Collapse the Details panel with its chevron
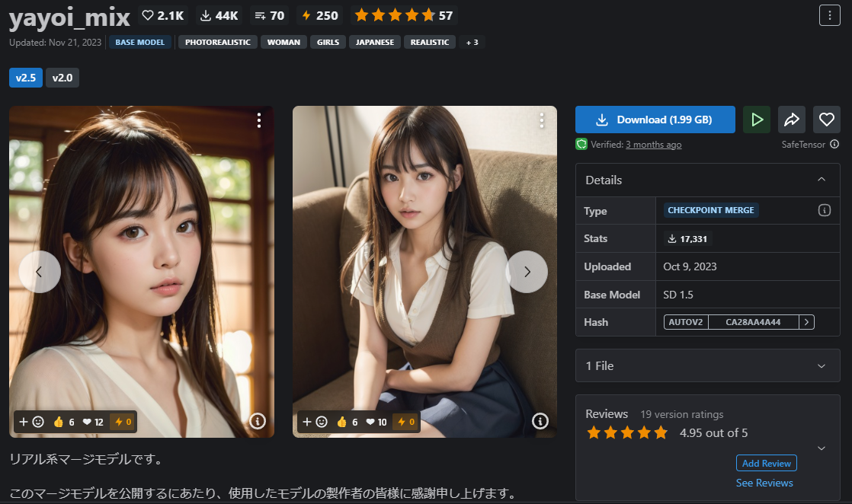This screenshot has width=852, height=504. (x=822, y=180)
